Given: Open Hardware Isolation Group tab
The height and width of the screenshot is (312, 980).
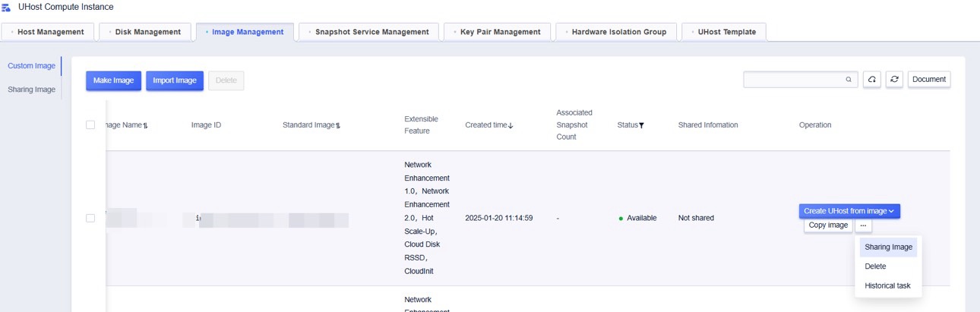Looking at the screenshot, I should pyautogui.click(x=616, y=32).
